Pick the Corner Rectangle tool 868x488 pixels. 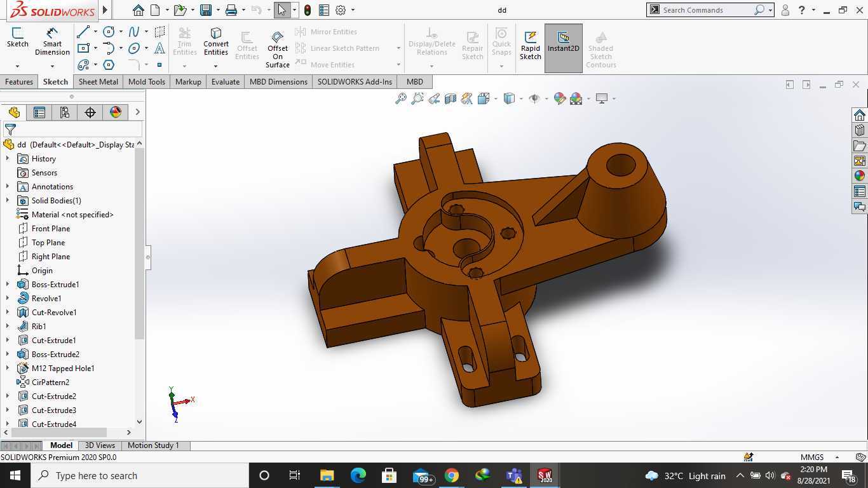[x=83, y=48]
